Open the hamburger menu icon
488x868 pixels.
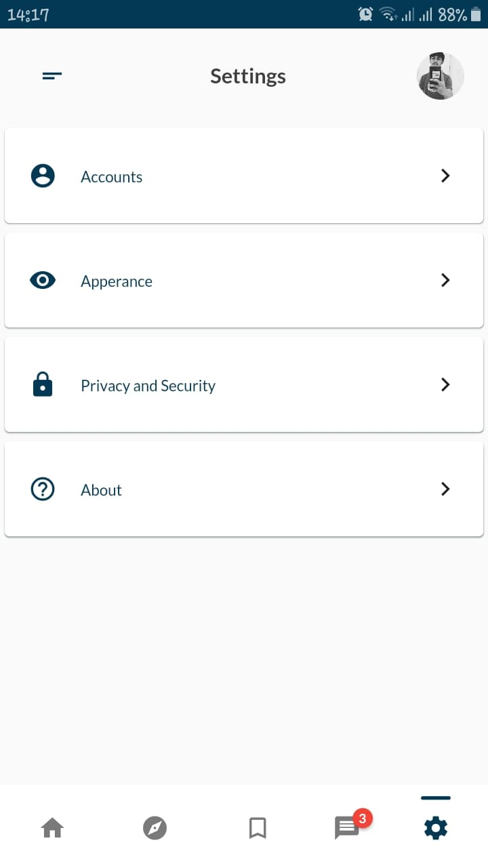click(x=52, y=76)
